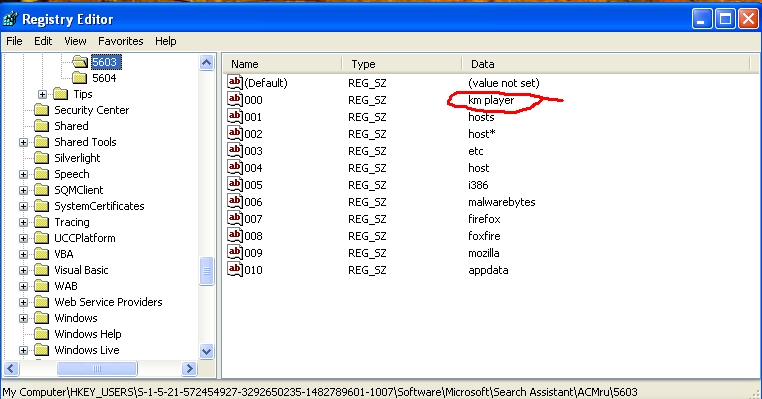The width and height of the screenshot is (762, 399).
Task: Click the string icon for value 004
Action: (235, 167)
